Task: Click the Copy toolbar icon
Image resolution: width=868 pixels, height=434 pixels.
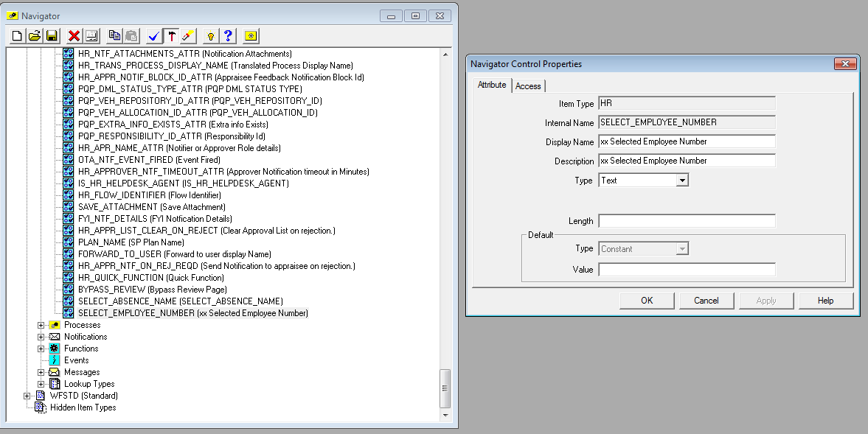Action: tap(114, 36)
